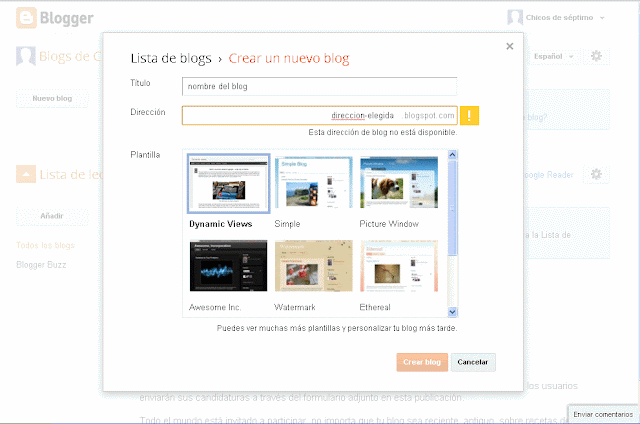Click the Dirección address input field

tap(320, 115)
